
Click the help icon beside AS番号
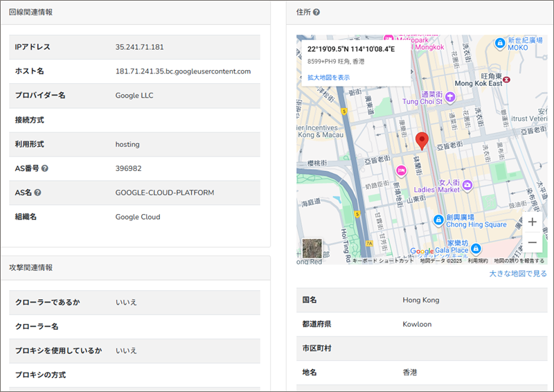click(45, 168)
